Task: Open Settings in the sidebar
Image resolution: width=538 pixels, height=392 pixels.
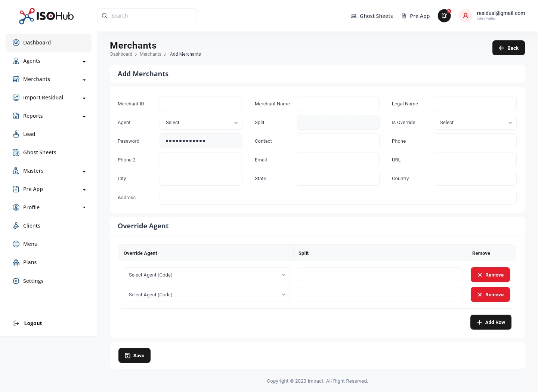Action: coord(49,281)
